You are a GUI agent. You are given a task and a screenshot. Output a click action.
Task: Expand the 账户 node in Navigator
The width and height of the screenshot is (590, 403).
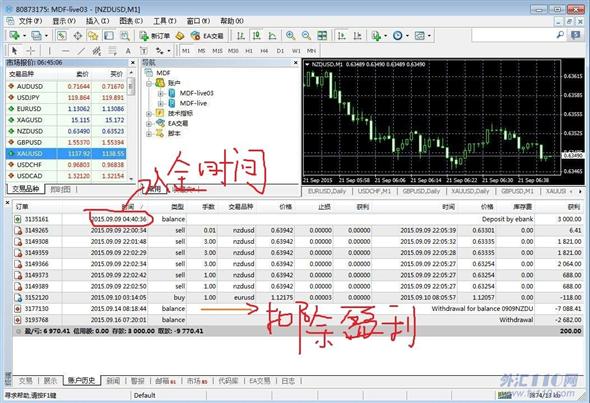pos(149,83)
